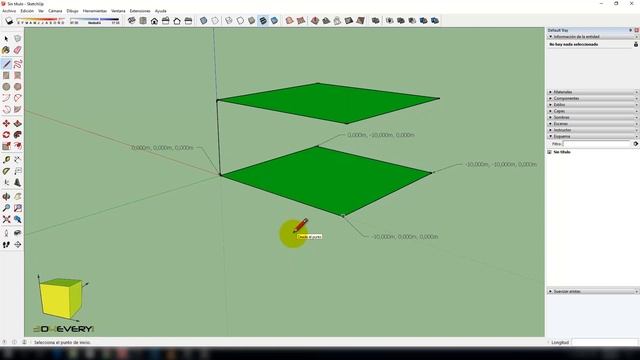Select the Tape Measure tool

[x=6, y=160]
